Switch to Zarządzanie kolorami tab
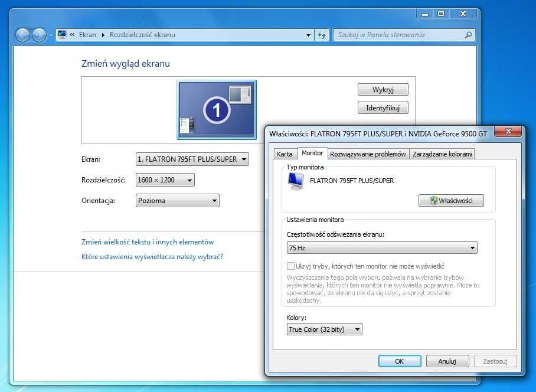The width and height of the screenshot is (536, 392). coord(442,154)
